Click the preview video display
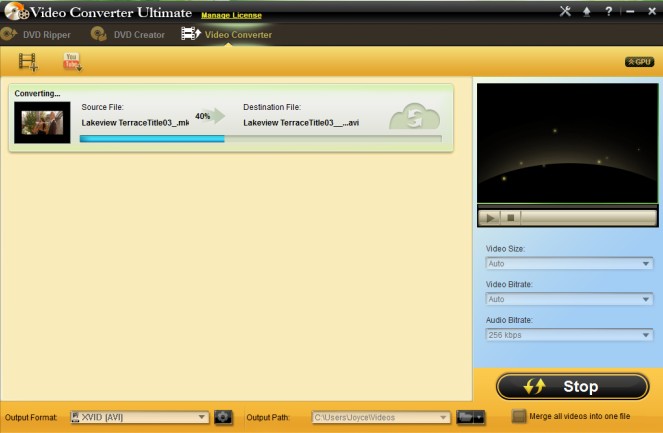 pyautogui.click(x=567, y=143)
